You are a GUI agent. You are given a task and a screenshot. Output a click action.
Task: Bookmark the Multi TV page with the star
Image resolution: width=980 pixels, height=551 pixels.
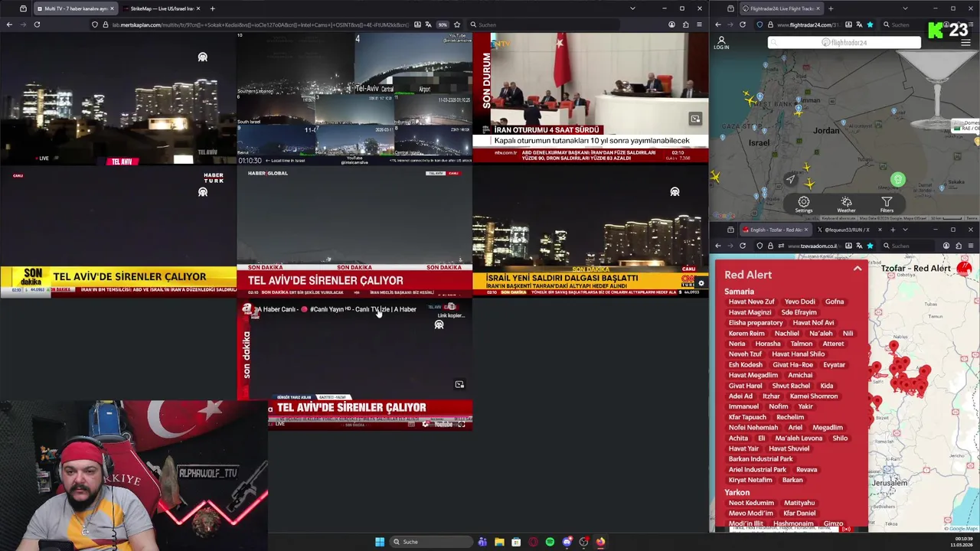click(x=457, y=24)
